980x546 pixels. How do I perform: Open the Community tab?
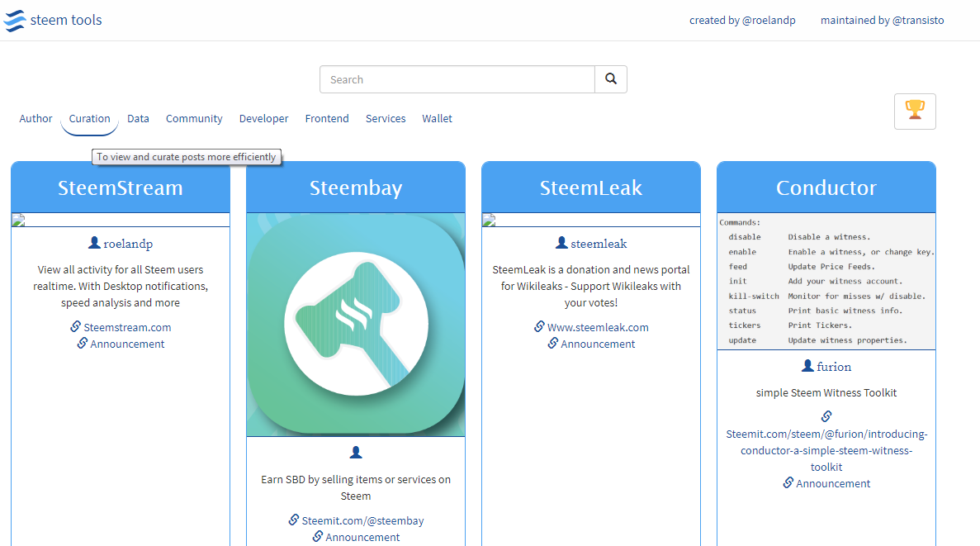coord(194,119)
